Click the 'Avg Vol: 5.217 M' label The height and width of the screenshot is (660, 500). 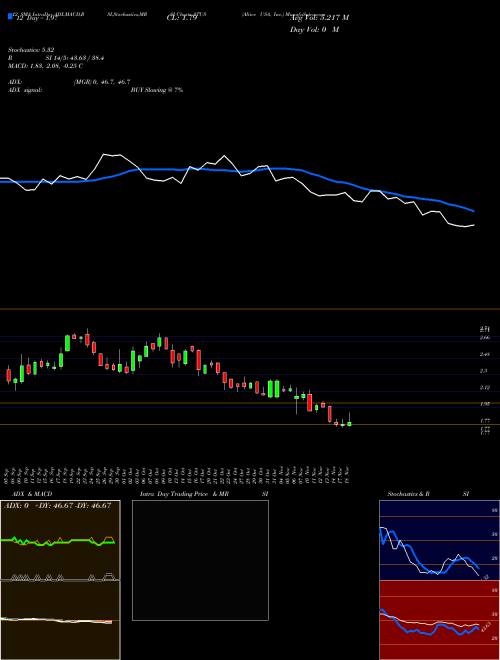319,18
